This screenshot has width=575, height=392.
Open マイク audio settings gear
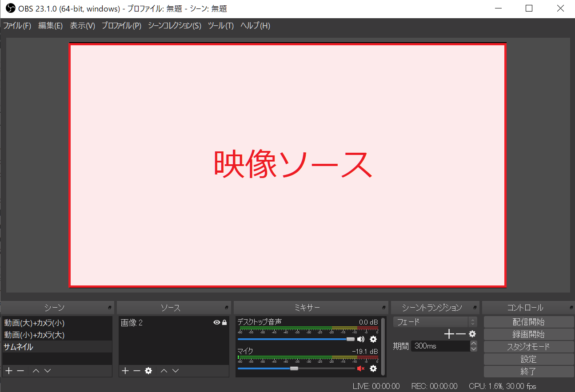coord(373,368)
